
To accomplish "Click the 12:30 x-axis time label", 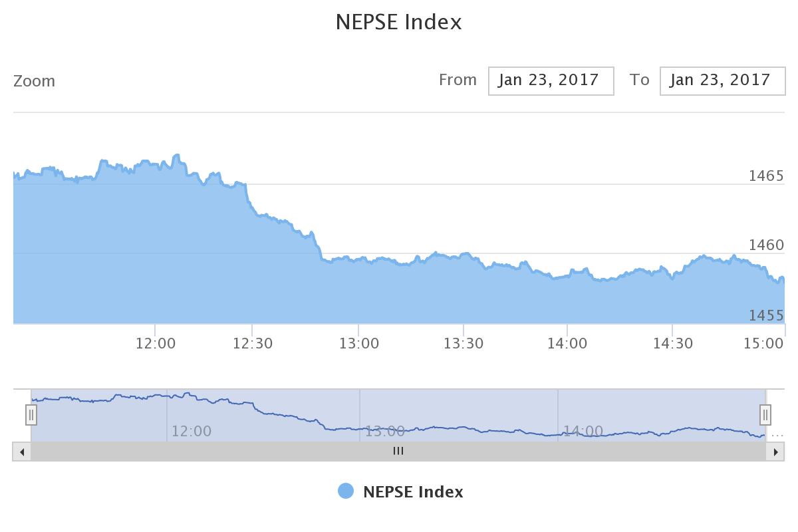I will tap(253, 344).
